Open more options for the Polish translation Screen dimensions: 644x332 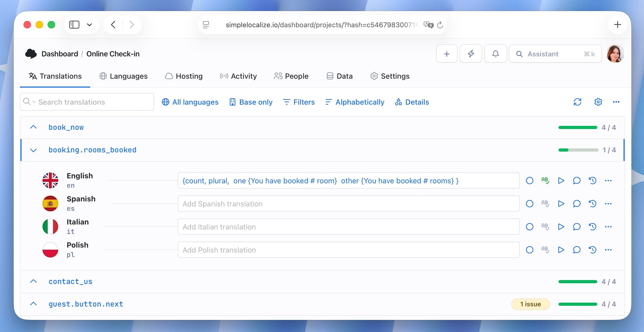coord(608,250)
